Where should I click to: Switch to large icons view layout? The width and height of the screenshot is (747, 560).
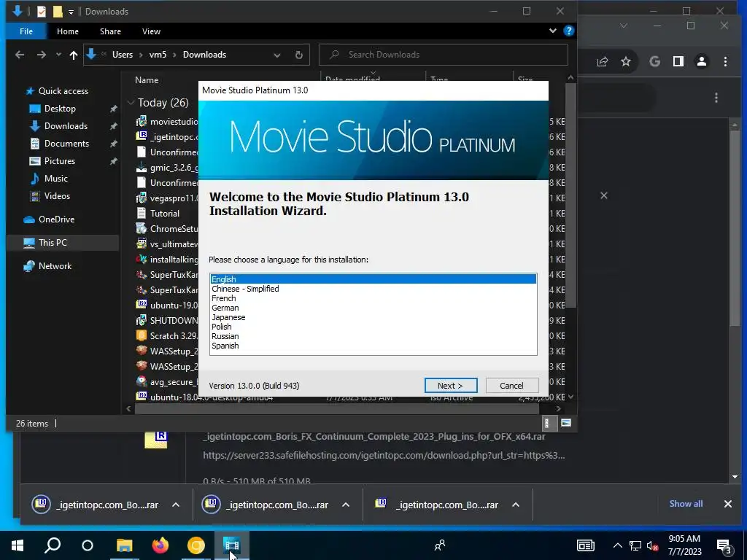(x=566, y=423)
